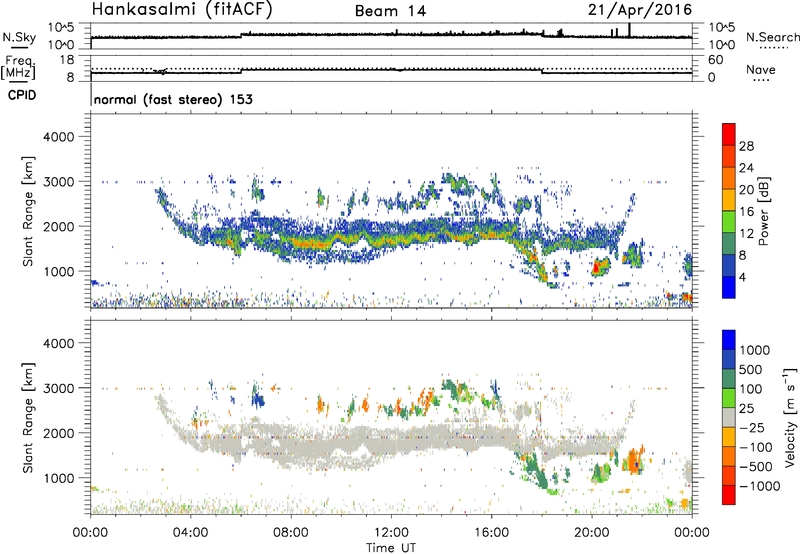Click the '16:00' time axis label
This screenshot has height=554, width=800.
pos(491,533)
